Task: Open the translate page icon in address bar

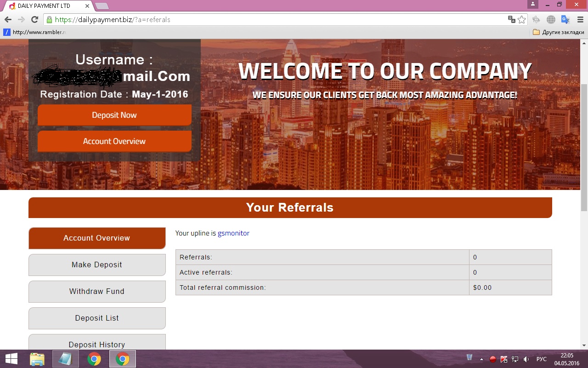Action: pyautogui.click(x=512, y=20)
